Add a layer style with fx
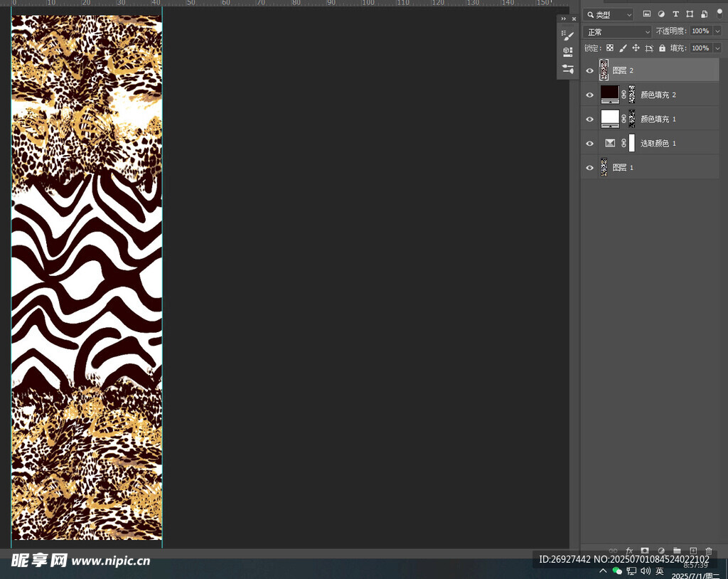The width and height of the screenshot is (728, 579). click(x=629, y=551)
